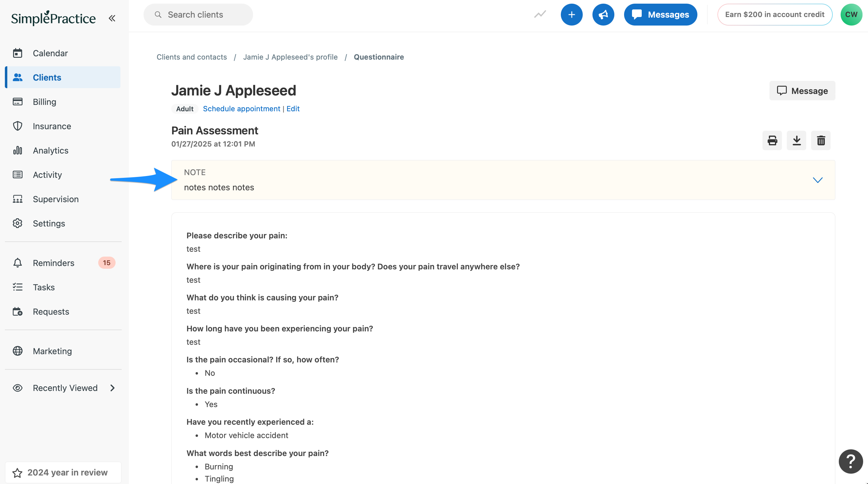This screenshot has height=484, width=868.
Task: Open the 2024 year in review
Action: coord(63,472)
